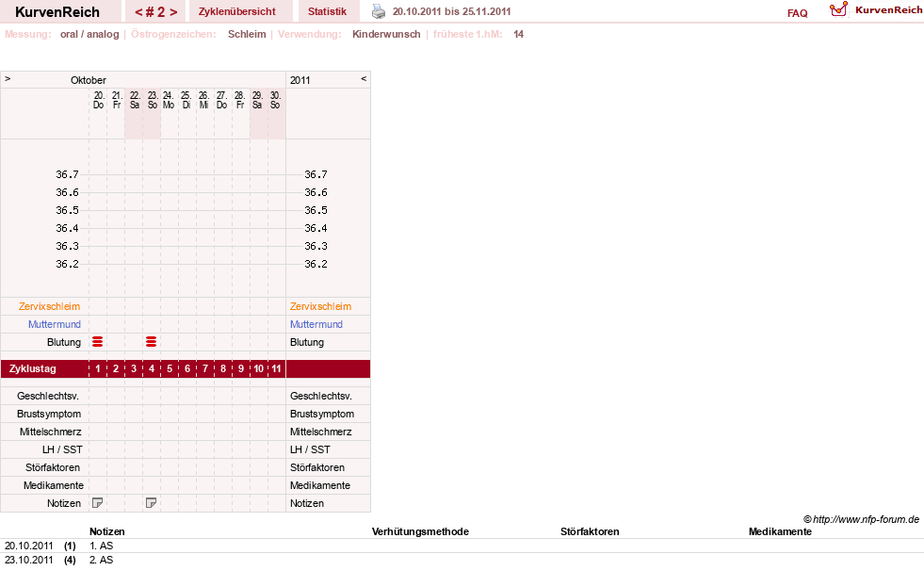The image size is (924, 587).
Task: Click the Medikamente column header below the chart
Action: point(780,531)
